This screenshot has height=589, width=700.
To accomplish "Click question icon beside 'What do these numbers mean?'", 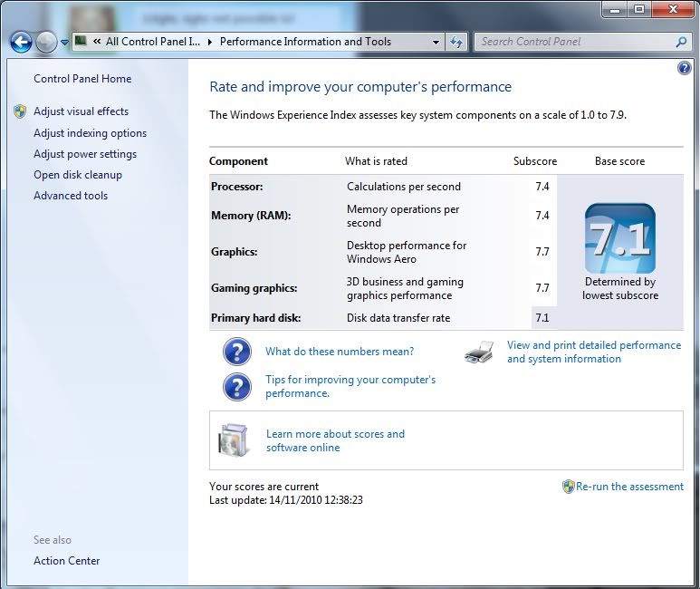I will (x=237, y=352).
